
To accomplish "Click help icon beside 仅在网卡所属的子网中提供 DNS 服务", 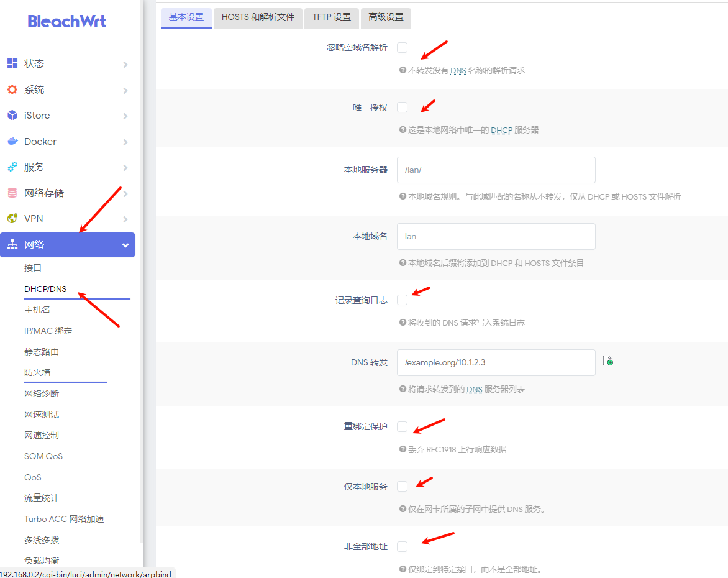I will click(x=403, y=509).
